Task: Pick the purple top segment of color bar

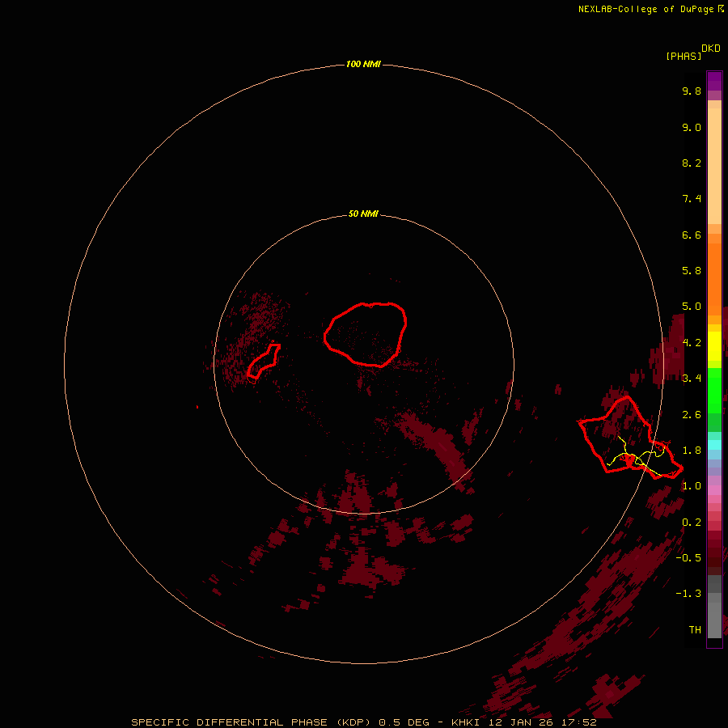Action: [x=714, y=82]
